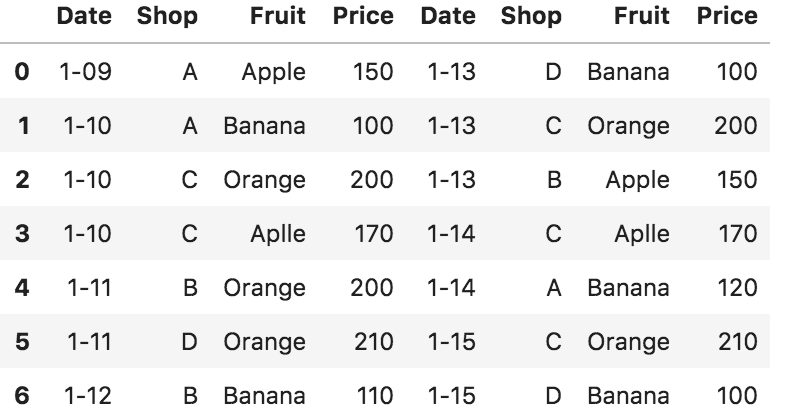The width and height of the screenshot is (786, 414).
Task: Select row index 6
Action: tap(22, 395)
